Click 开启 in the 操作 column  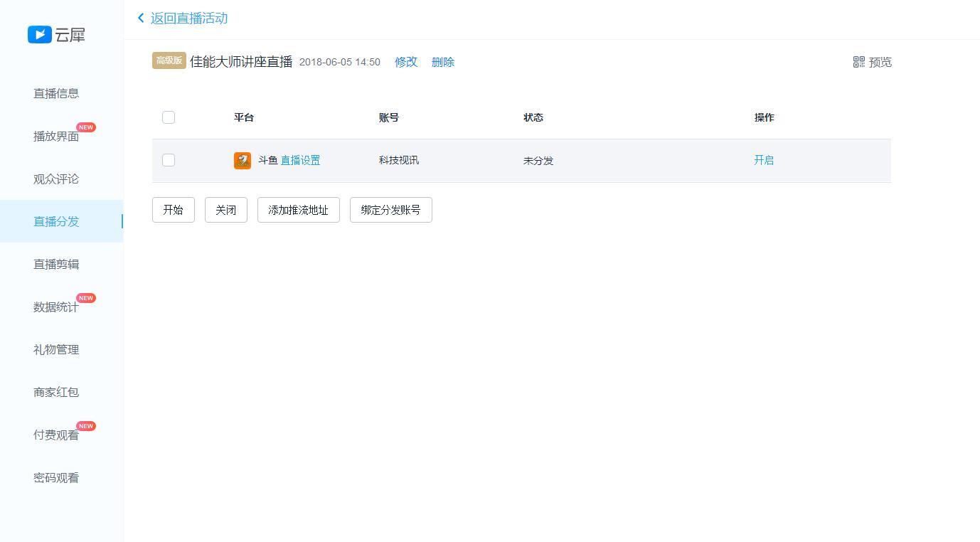coord(764,160)
